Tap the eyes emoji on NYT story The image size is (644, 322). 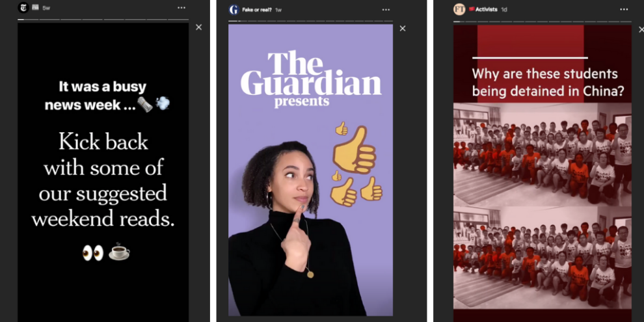pos(93,253)
